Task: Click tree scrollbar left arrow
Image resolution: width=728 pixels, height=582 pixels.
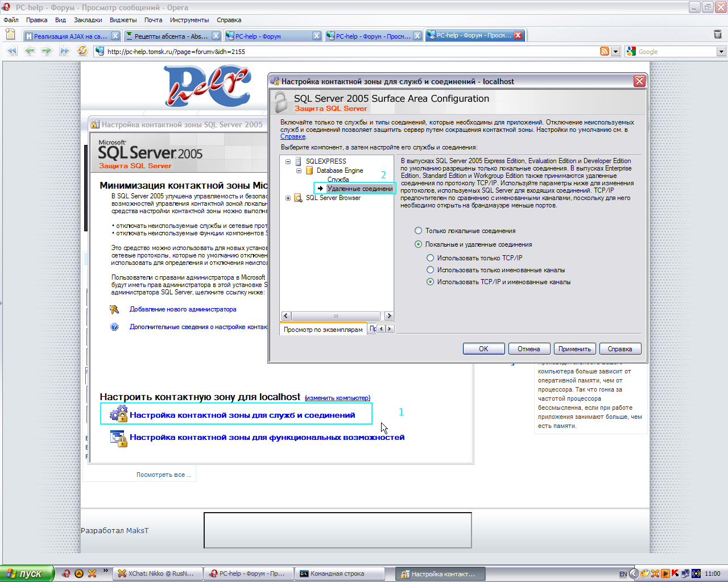Action: coord(287,316)
